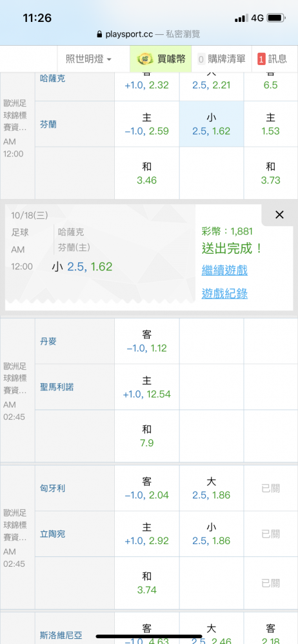Choose 和 3.74 draw for Hungary match
This screenshot has width=298, height=644.
[x=146, y=583]
